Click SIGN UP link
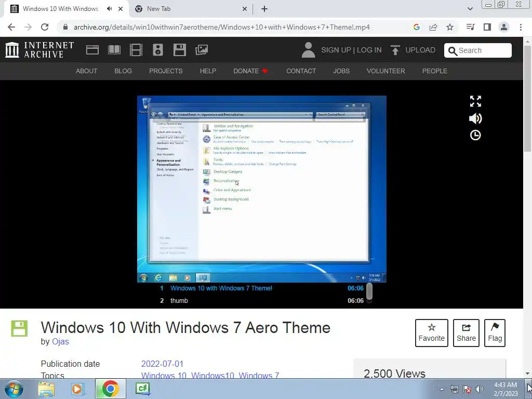 (336, 50)
